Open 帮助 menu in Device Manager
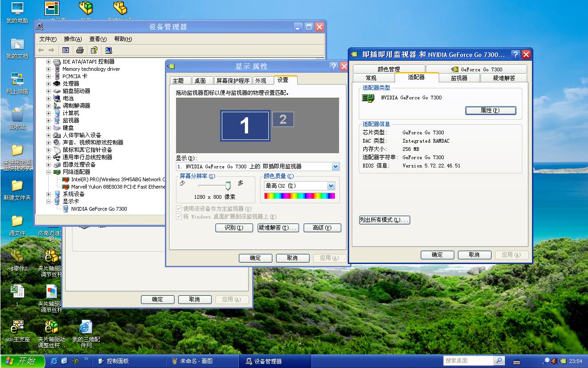Screen dimensions: 588x368 click(x=123, y=39)
